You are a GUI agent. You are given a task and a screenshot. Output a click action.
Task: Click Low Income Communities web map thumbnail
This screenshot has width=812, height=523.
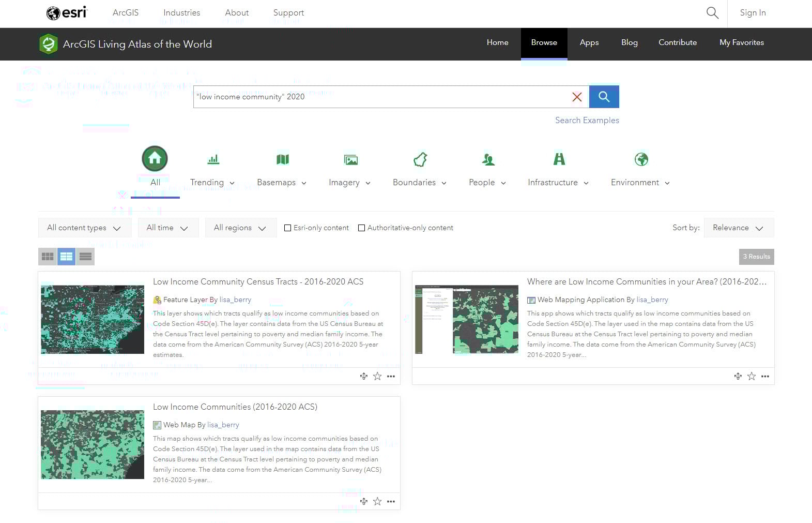pyautogui.click(x=93, y=445)
